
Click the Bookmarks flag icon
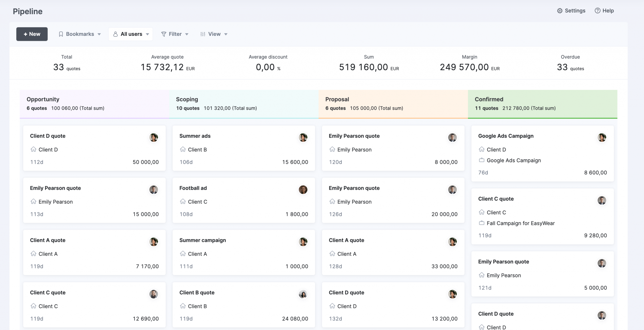coord(61,34)
